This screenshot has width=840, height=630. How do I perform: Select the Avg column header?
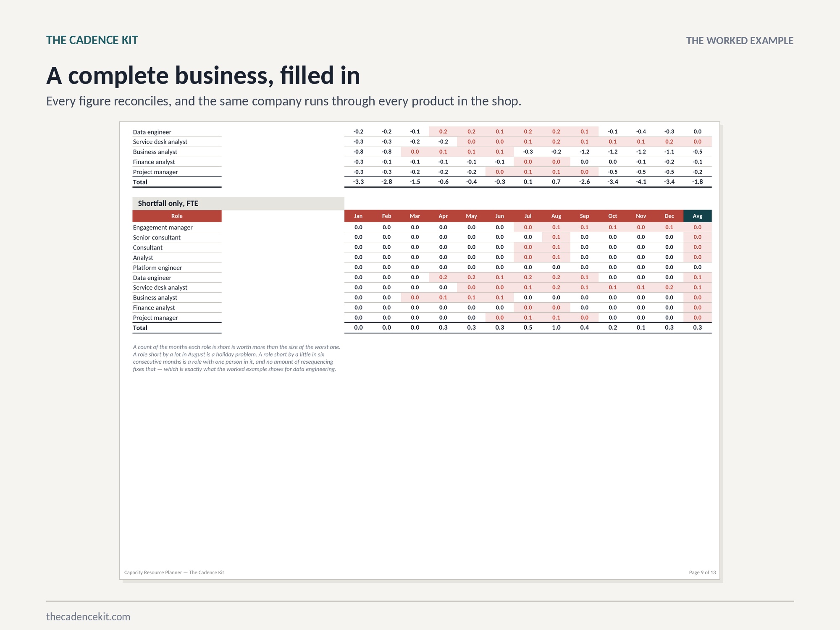click(697, 216)
